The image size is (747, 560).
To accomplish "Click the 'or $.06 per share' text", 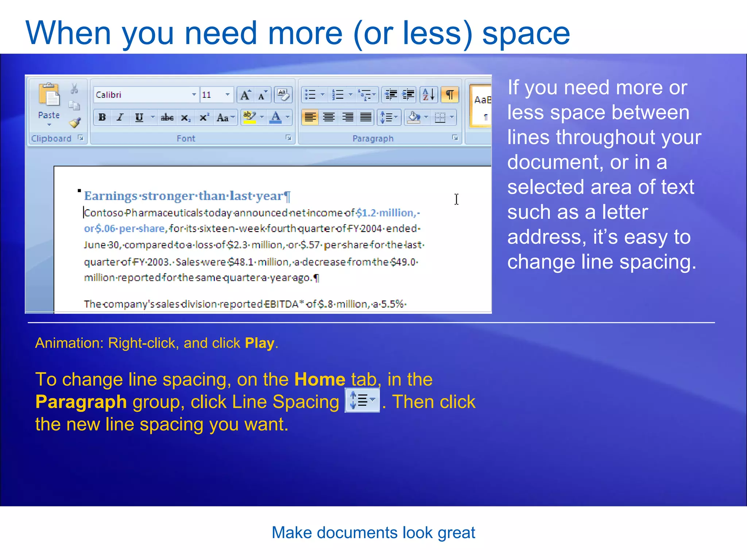I will pyautogui.click(x=125, y=229).
